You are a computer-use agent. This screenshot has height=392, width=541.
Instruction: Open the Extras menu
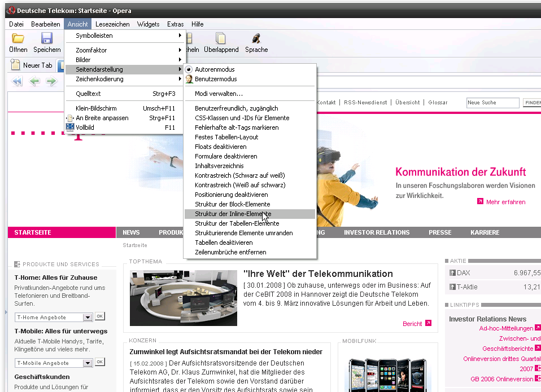(x=175, y=24)
